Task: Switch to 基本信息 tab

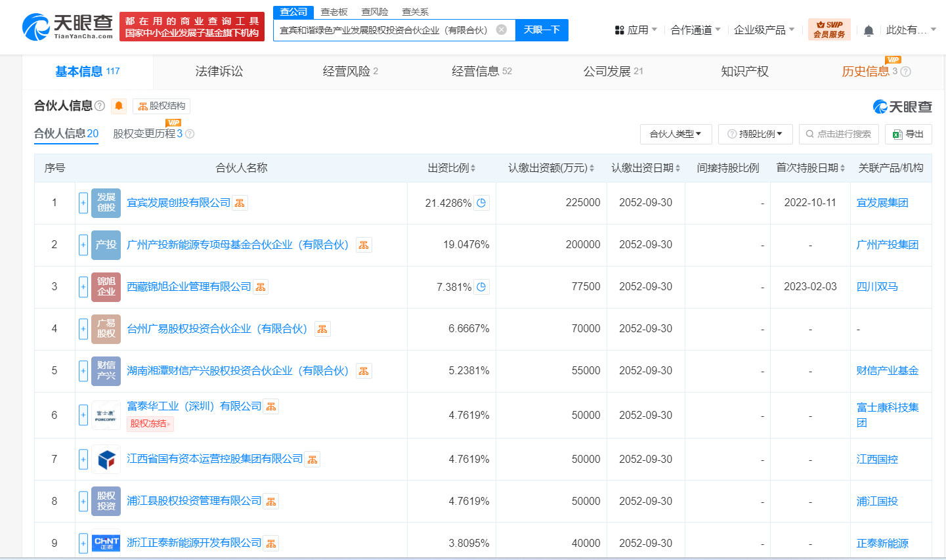Action: [87, 72]
